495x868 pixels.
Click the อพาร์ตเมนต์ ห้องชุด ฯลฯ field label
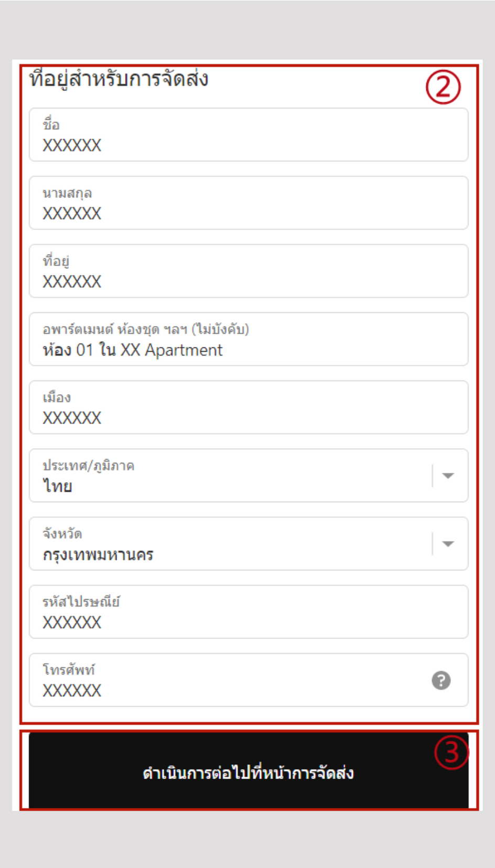pos(146,329)
